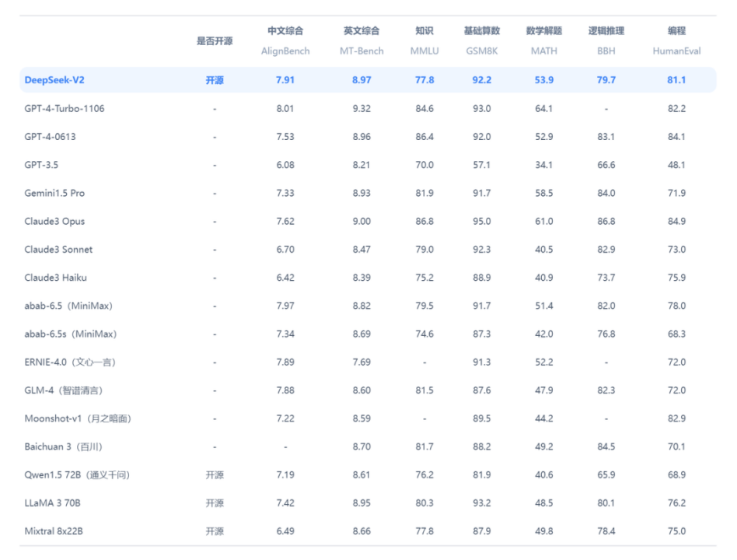The width and height of the screenshot is (737, 560).
Task: Click DeepSeek-V2 MATH score 53.9
Action: click(544, 80)
